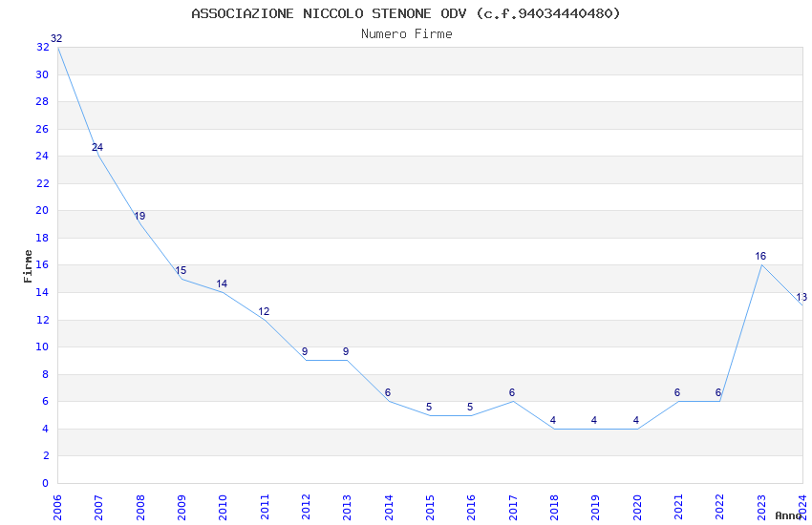Click the x-axis year 2014
Viewport: 812px width, 525px height.
389,508
